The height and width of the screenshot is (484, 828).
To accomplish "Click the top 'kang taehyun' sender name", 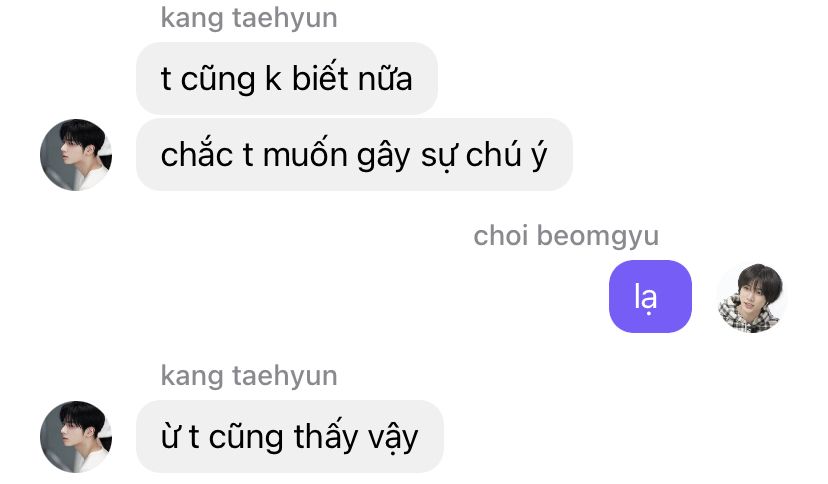I will [249, 18].
